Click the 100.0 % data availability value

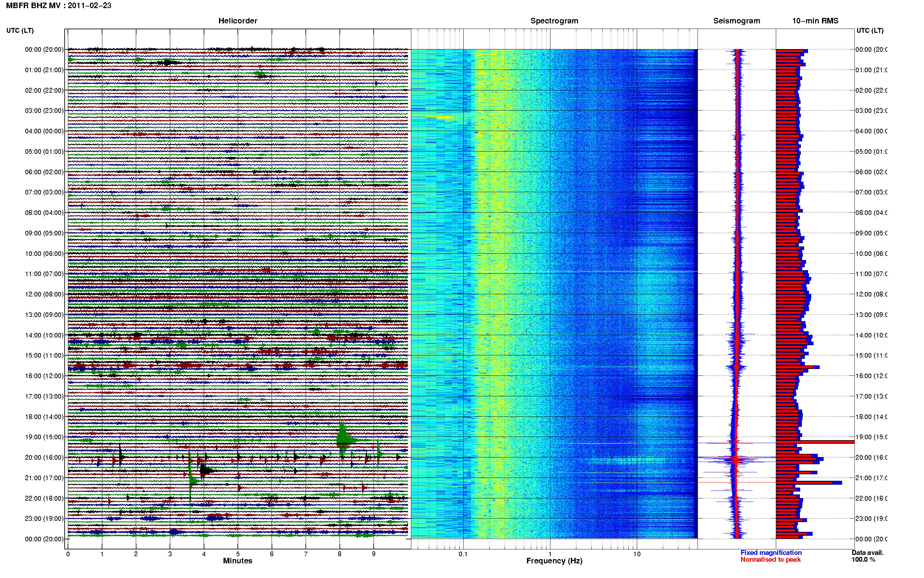(863, 560)
